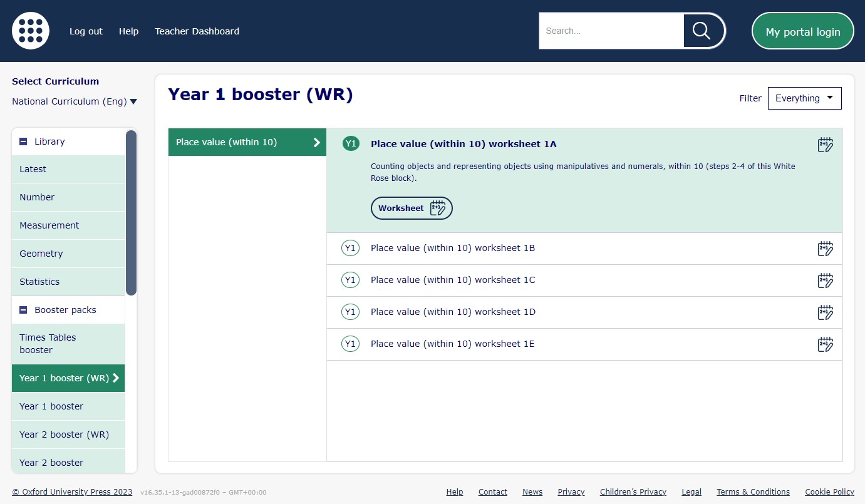
Task: Click the Log out link
Action: pos(86,31)
